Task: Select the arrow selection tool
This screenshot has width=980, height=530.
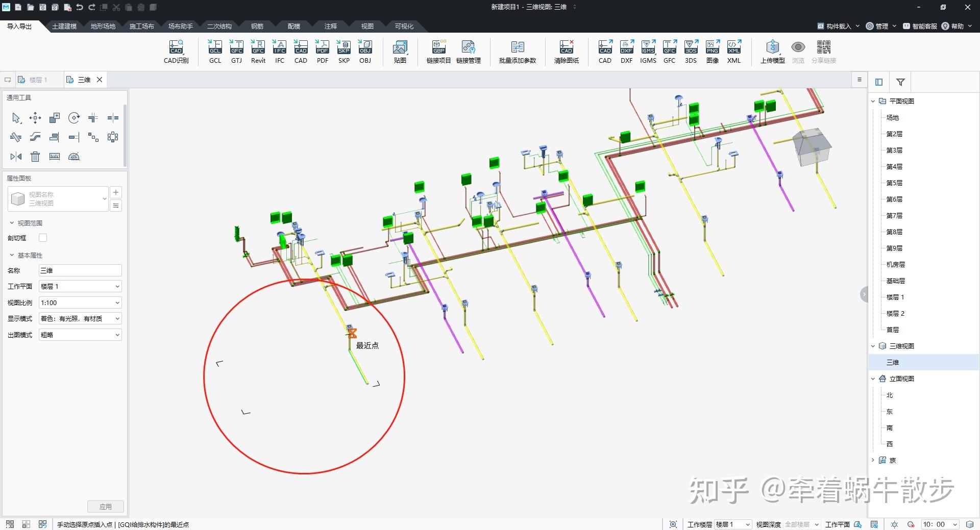Action: (16, 118)
